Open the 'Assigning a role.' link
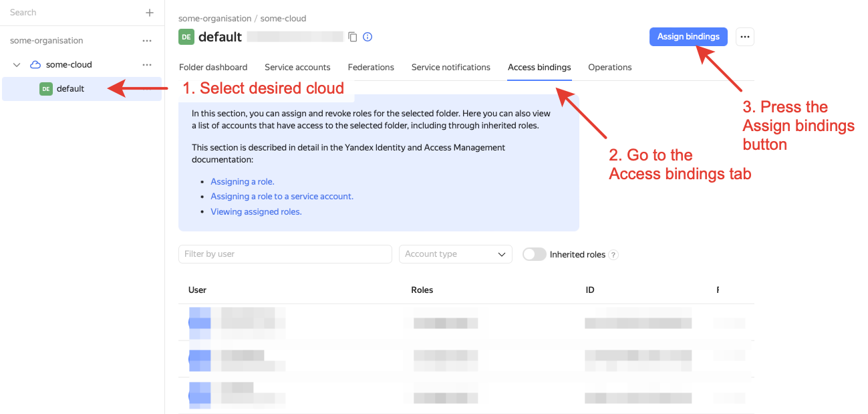This screenshot has height=414, width=868. tap(243, 182)
